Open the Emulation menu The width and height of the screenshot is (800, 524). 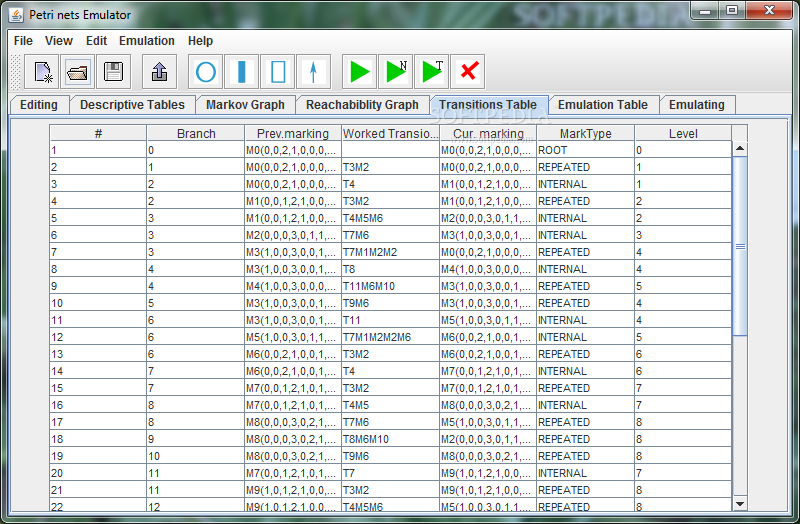pyautogui.click(x=146, y=41)
